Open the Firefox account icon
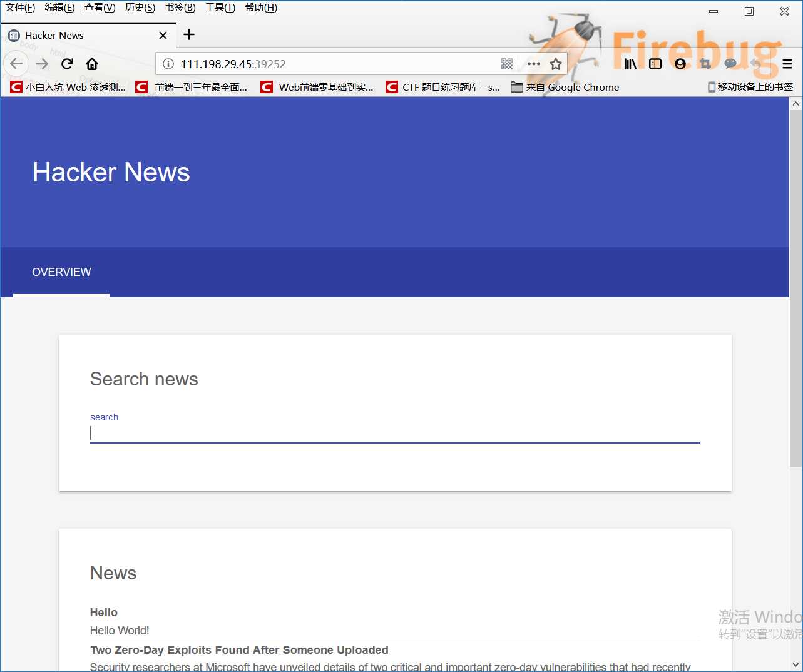803x672 pixels. pos(680,64)
